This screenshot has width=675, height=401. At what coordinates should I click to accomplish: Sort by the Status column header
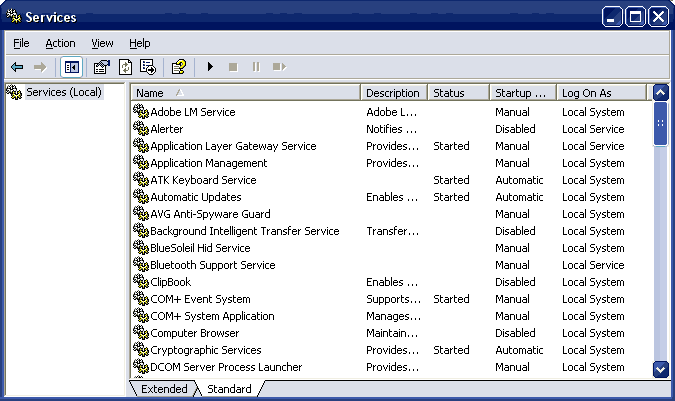coord(458,93)
